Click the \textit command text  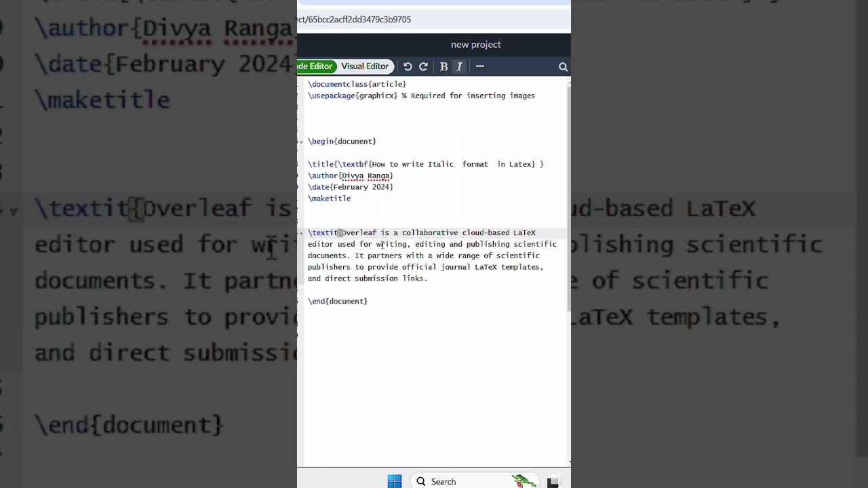[323, 232]
